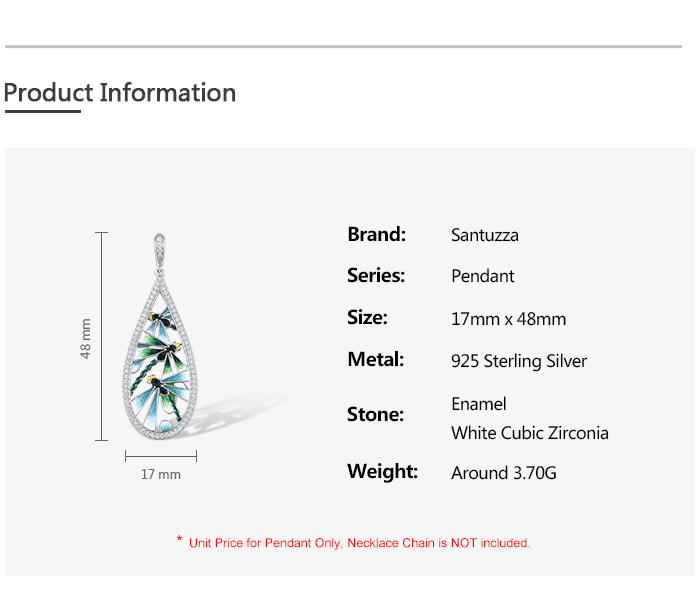Click the Brand: label
700x615 pixels.
376,235
